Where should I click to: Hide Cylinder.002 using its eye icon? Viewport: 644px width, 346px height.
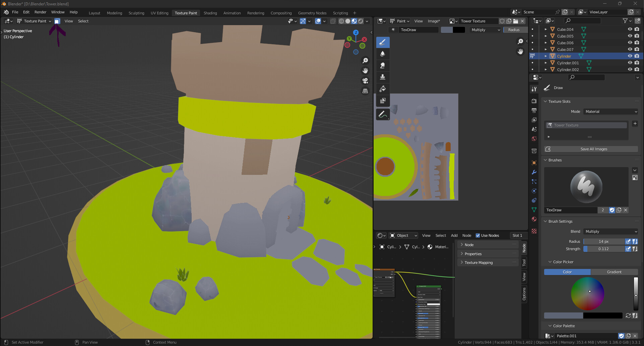click(630, 69)
